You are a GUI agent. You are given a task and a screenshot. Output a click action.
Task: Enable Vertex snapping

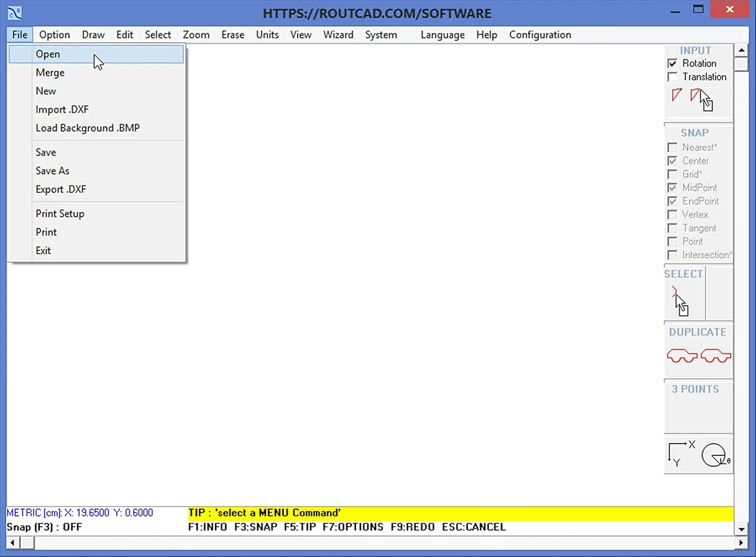point(673,215)
